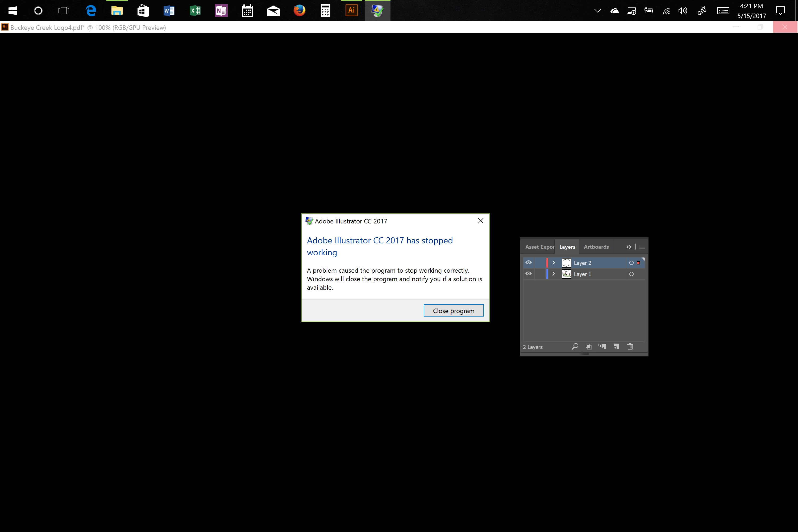The height and width of the screenshot is (532, 798).
Task: Open Illustrator from the Windows taskbar
Action: 351,11
